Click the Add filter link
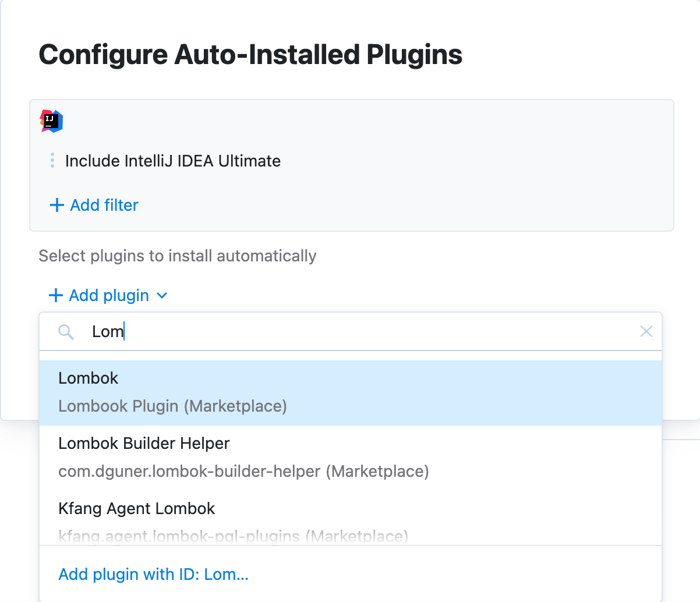Screen dimensions: 700x602 pos(104,205)
